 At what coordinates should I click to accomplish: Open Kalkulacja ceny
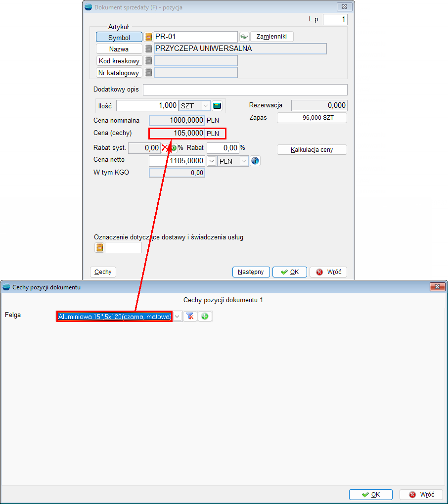coord(312,149)
